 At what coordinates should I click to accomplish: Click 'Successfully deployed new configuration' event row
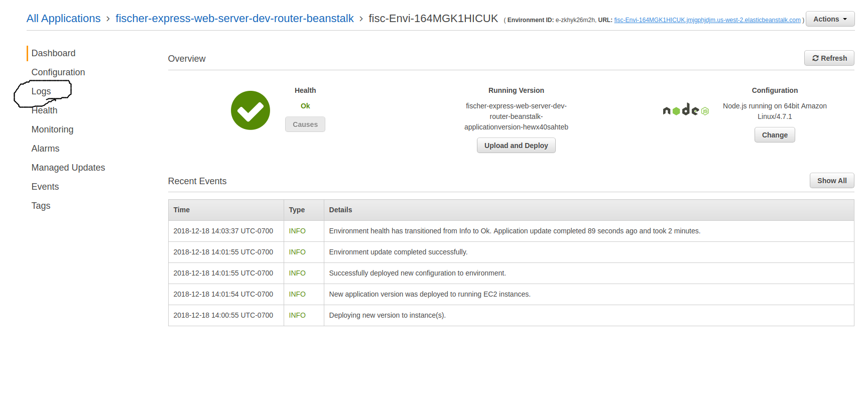coord(511,273)
